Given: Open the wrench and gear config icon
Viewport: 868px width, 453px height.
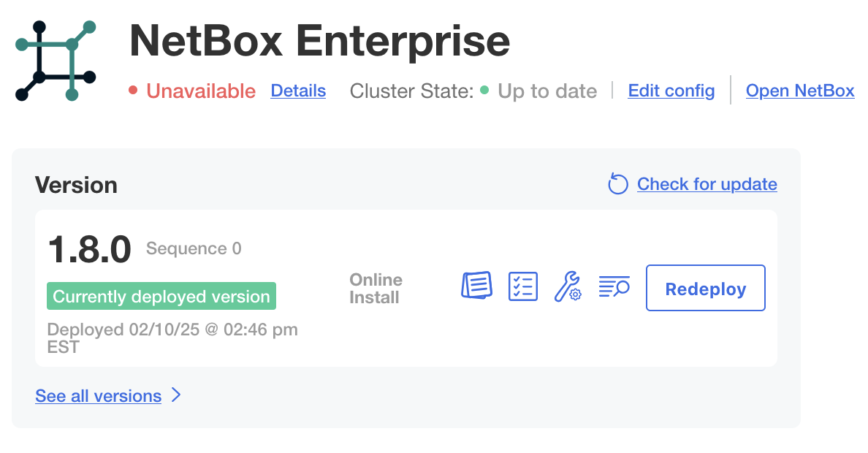Looking at the screenshot, I should click(x=567, y=286).
